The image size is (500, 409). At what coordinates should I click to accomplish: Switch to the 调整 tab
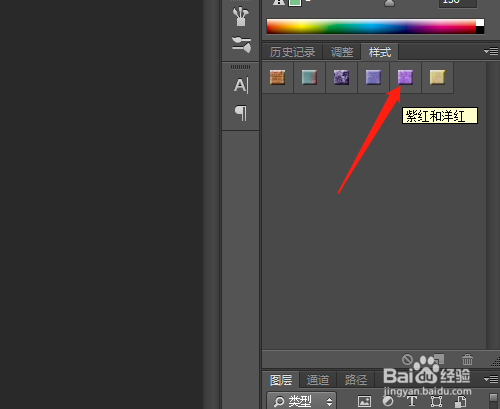(x=342, y=52)
